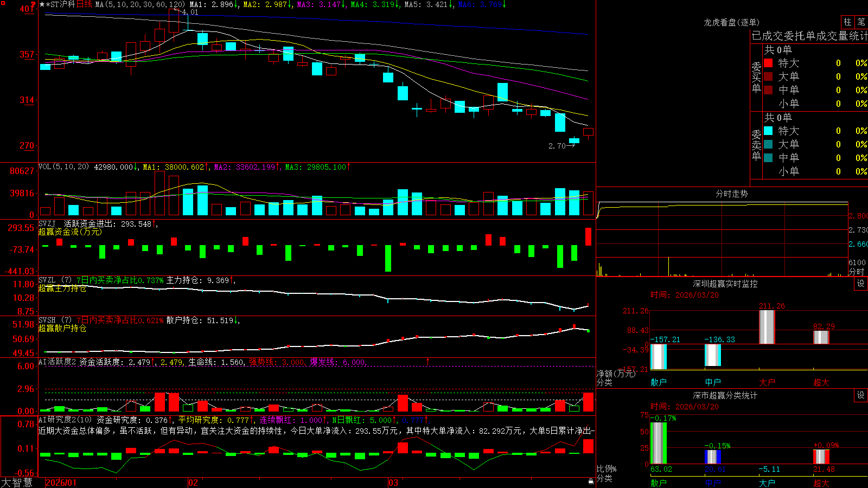Click the lock icon at the time axis end
The image size is (868, 488).
pos(591,481)
